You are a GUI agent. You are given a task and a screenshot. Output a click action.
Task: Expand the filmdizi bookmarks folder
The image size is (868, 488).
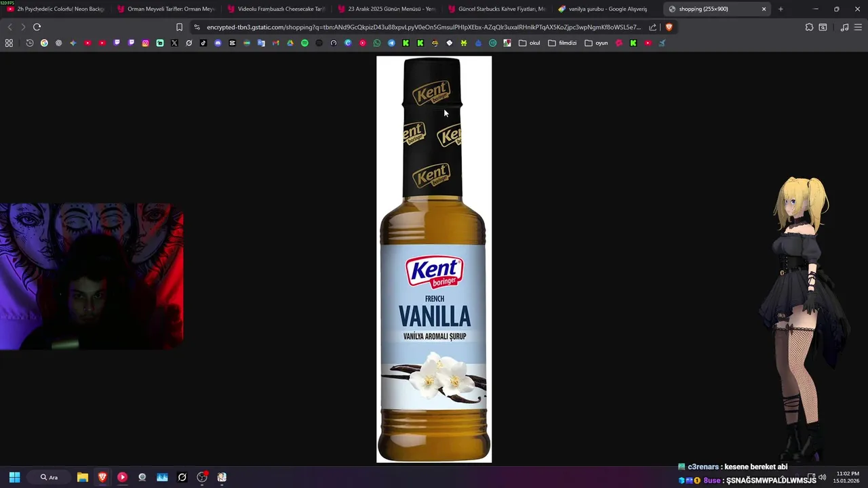[x=562, y=43]
